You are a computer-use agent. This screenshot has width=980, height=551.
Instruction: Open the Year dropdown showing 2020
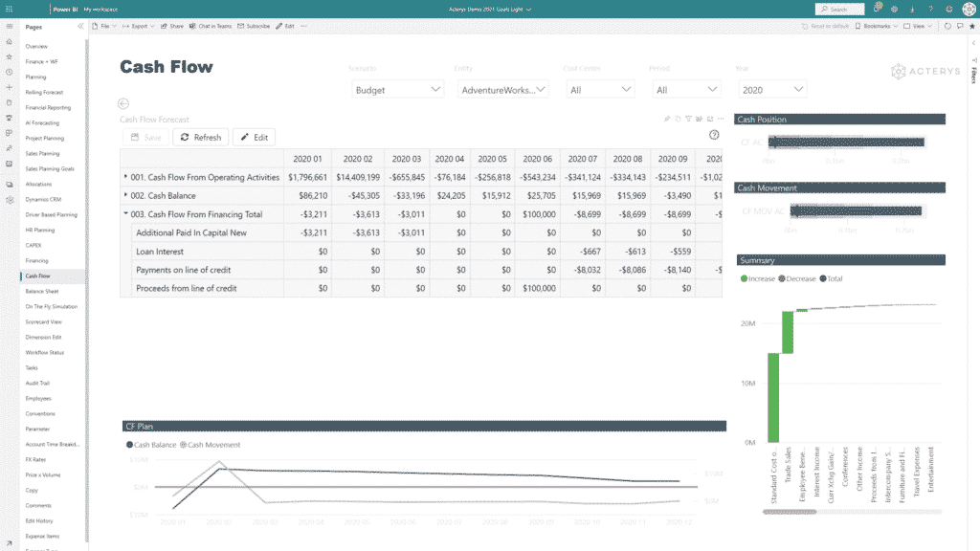[772, 89]
